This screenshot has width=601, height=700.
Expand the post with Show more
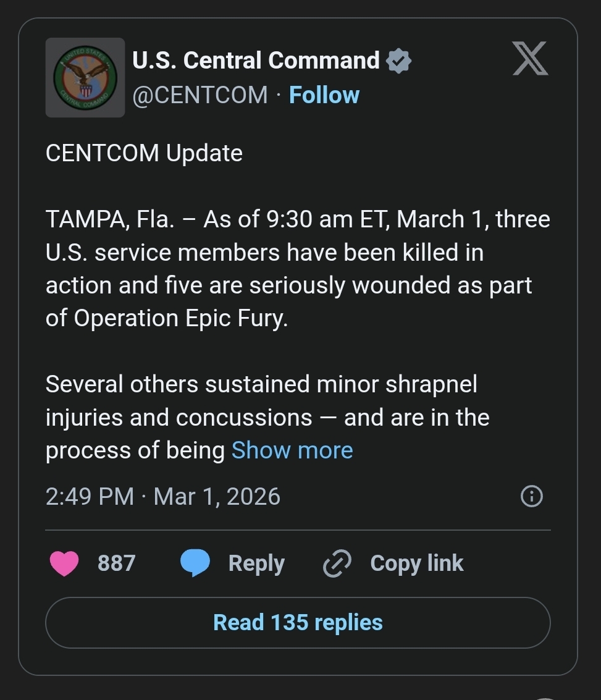click(x=292, y=450)
